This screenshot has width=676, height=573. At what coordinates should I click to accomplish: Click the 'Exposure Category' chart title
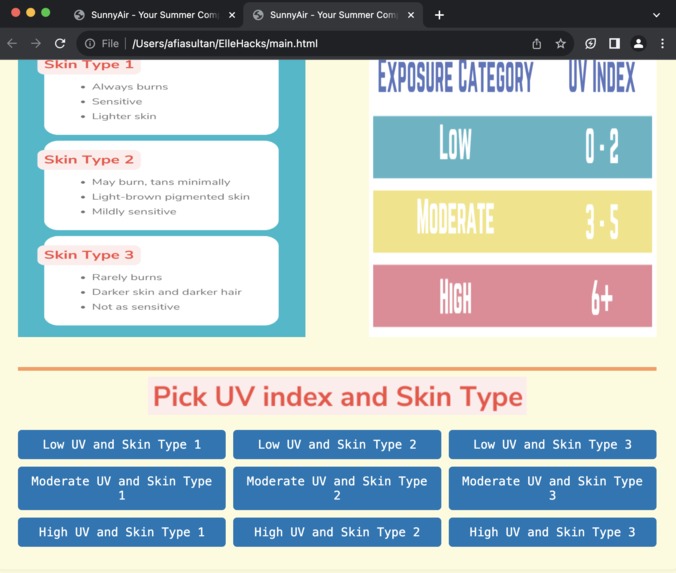[455, 77]
